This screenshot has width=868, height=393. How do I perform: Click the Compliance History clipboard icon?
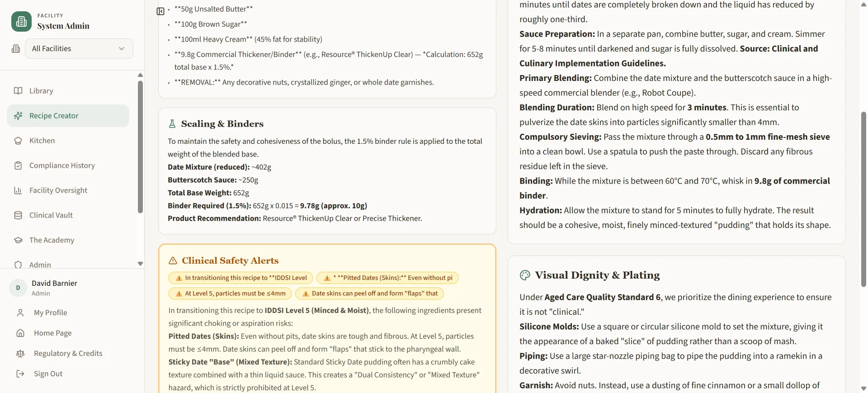point(18,166)
